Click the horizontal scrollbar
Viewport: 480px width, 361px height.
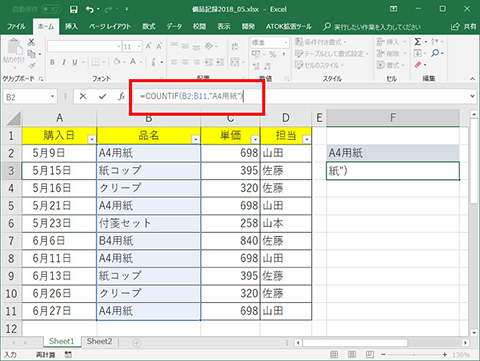(355, 343)
